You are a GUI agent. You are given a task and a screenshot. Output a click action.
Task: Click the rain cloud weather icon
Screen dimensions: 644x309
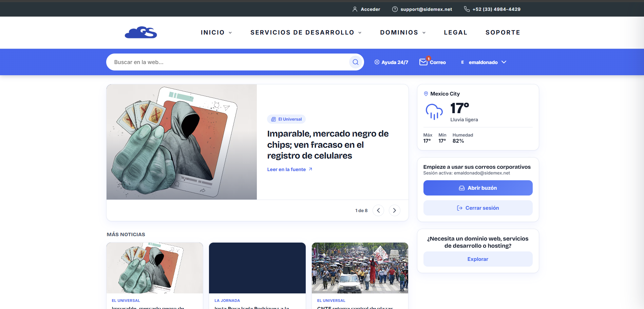(434, 111)
